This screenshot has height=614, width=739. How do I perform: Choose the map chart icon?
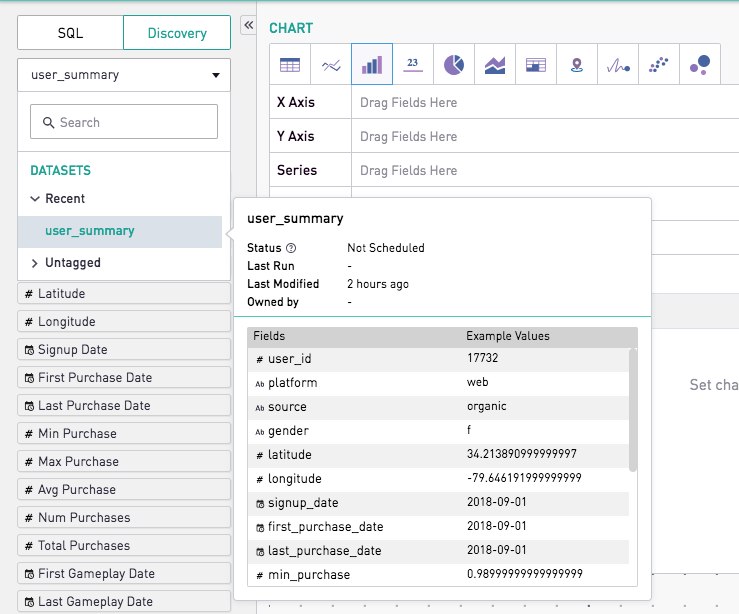click(x=577, y=65)
